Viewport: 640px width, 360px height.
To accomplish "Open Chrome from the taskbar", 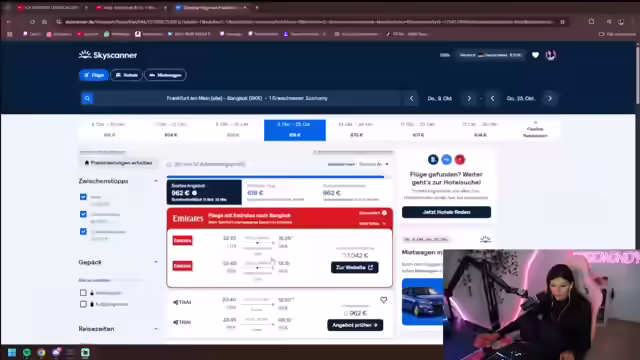I will coord(41,352).
